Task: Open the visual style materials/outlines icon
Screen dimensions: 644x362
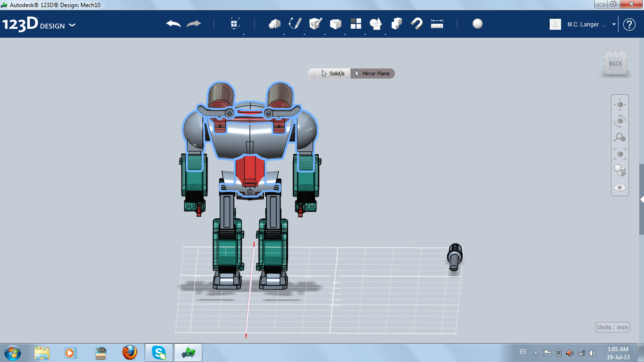Action: coord(620,171)
